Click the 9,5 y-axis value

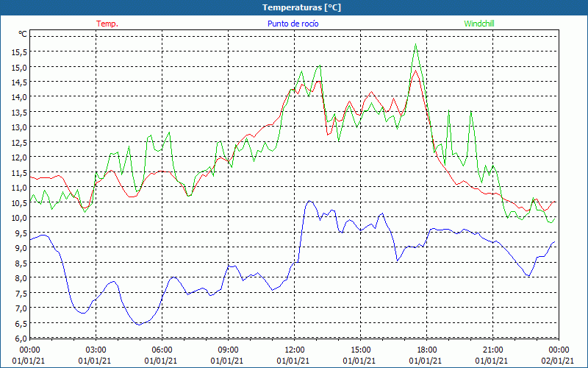[x=21, y=233]
